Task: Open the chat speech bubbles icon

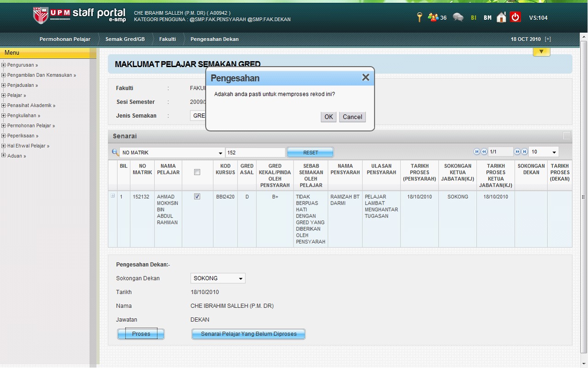Action: (458, 17)
